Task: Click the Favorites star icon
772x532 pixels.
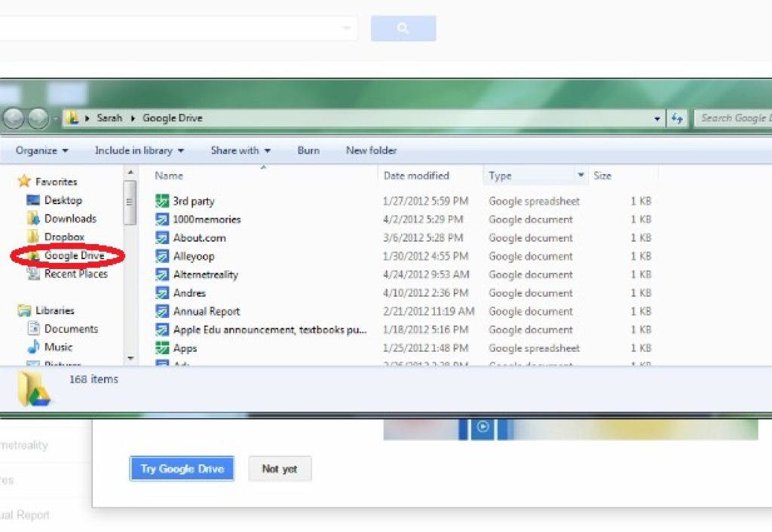Action: [24, 181]
